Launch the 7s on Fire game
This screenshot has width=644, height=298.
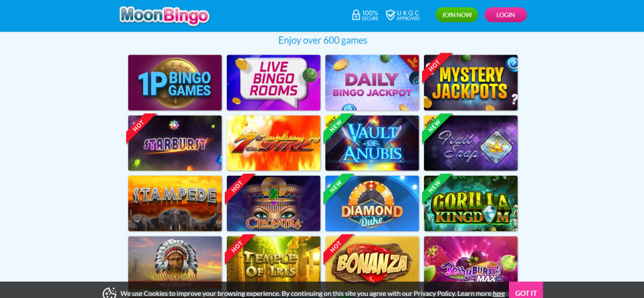(x=273, y=143)
